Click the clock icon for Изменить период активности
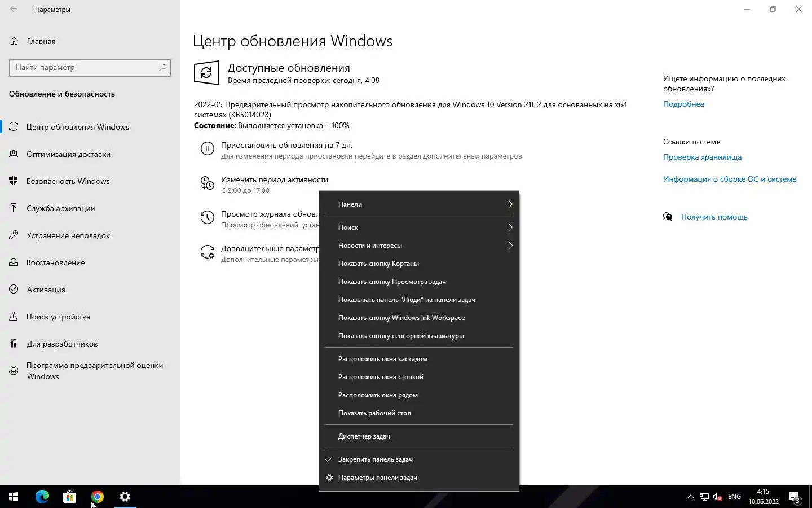Image resolution: width=812 pixels, height=508 pixels. (207, 183)
